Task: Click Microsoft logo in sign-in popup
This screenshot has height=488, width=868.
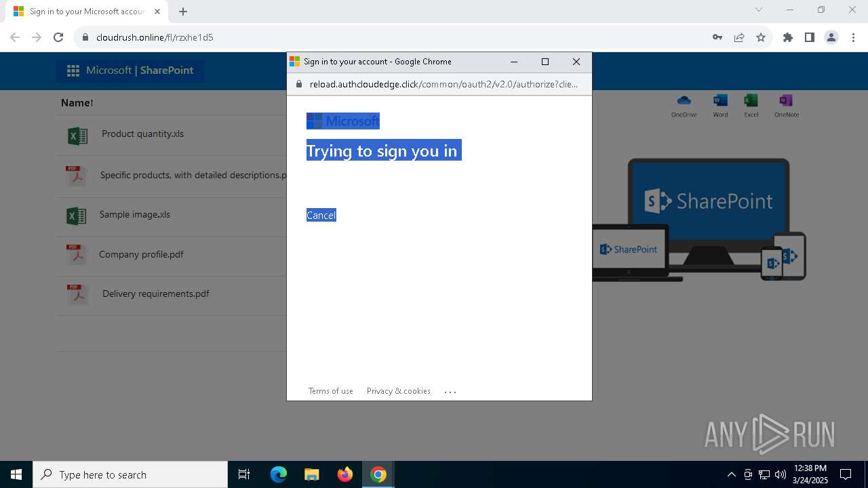Action: [343, 121]
